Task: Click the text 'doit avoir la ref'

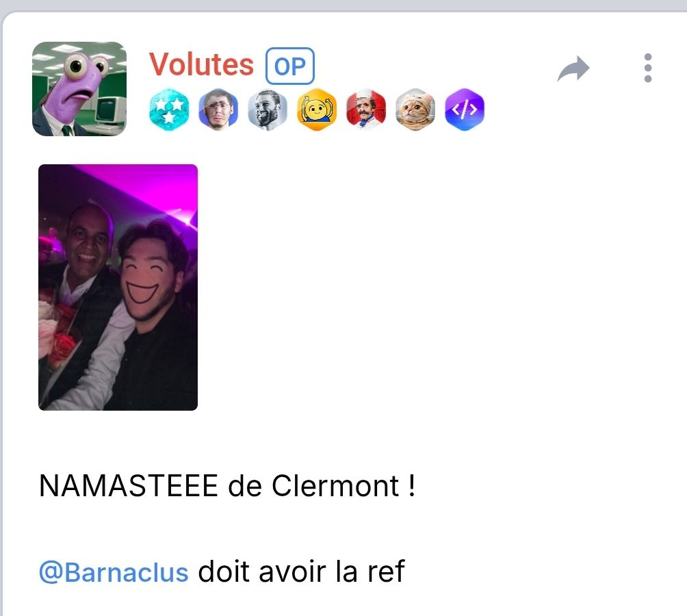Action: [301, 572]
